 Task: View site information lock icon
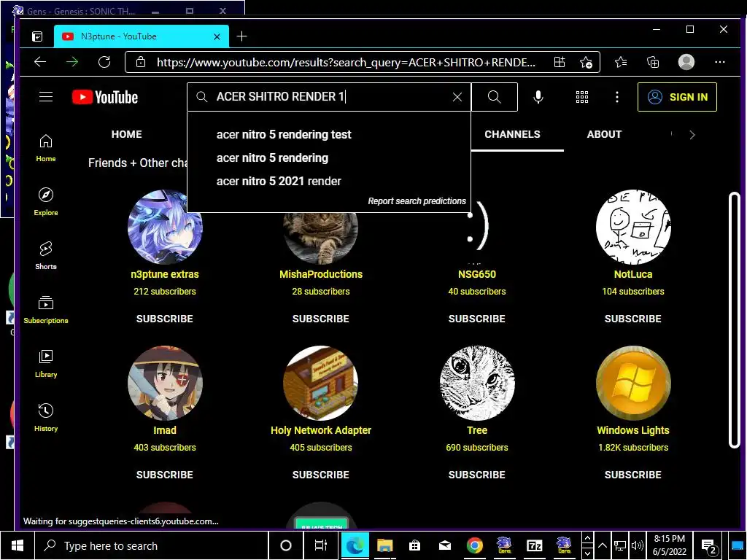tap(141, 62)
